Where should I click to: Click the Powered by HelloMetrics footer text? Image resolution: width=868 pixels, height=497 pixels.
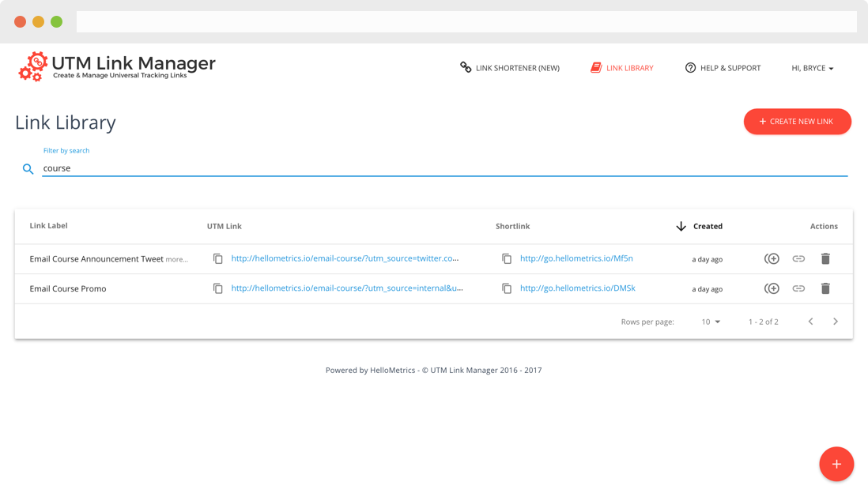click(433, 371)
